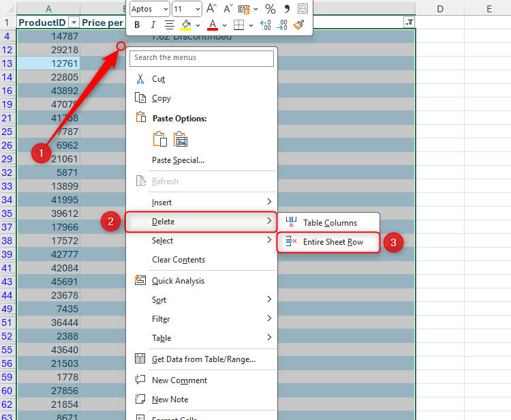Click the Decrease Font Size icon
Screen dimensions: 511x420
228,9
